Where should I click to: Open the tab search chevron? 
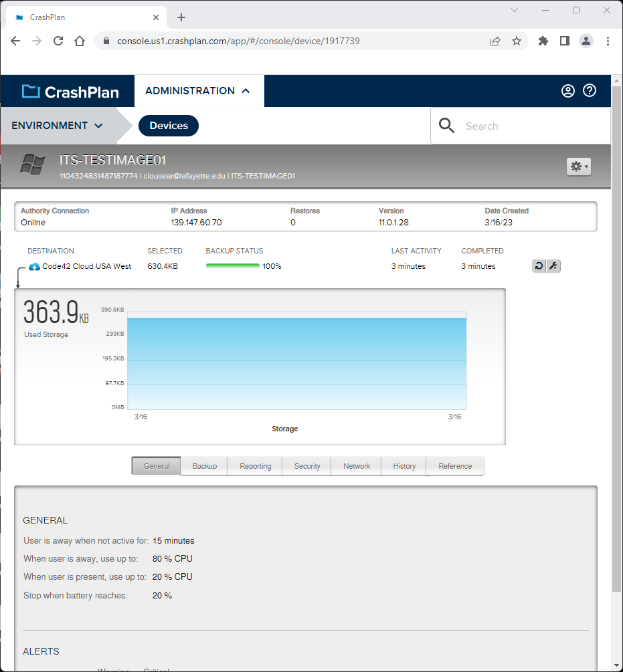point(515,10)
